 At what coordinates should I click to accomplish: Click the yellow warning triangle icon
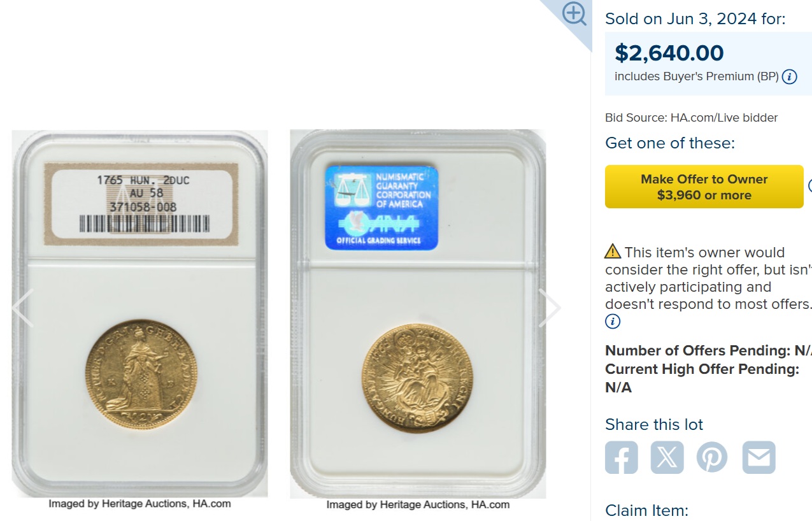click(x=613, y=251)
